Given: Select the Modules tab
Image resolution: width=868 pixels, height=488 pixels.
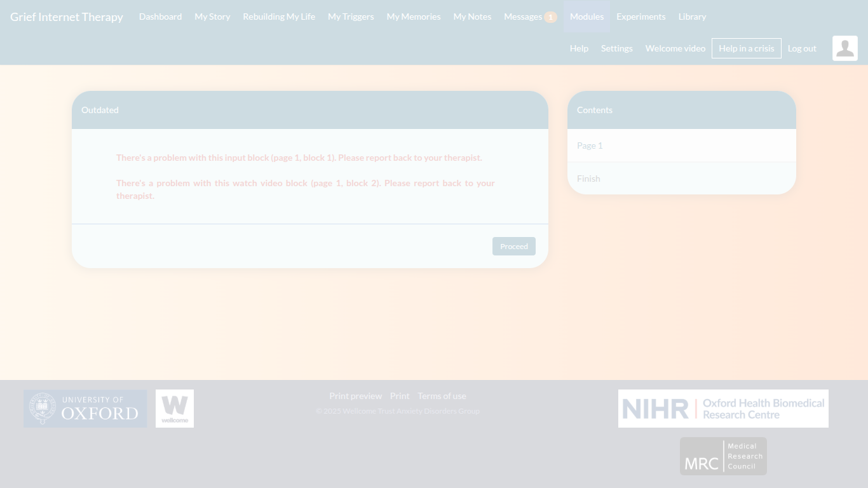Looking at the screenshot, I should click(x=587, y=17).
